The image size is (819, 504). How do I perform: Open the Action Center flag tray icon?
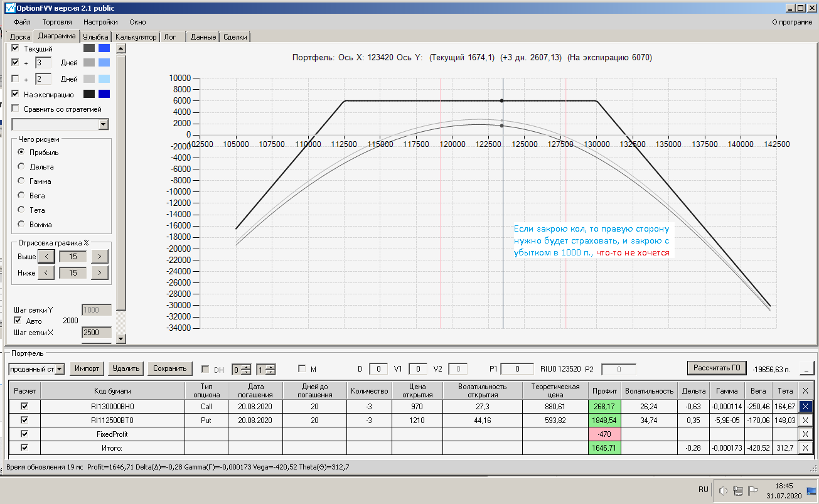(x=754, y=490)
